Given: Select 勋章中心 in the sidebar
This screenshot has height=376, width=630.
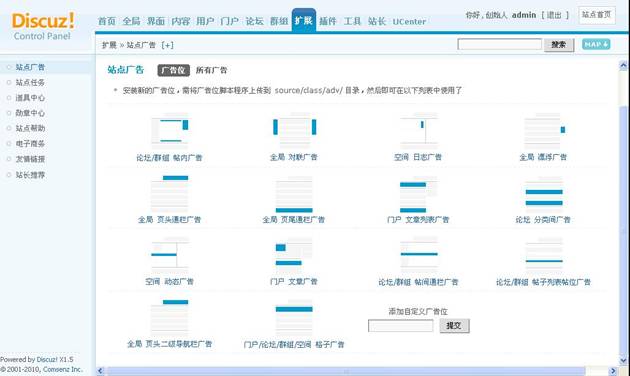Looking at the screenshot, I should [x=30, y=113].
